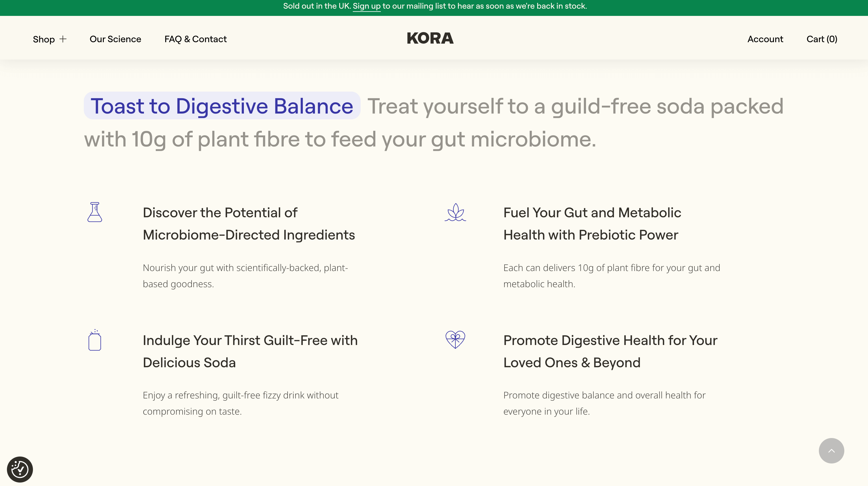The image size is (868, 486).
Task: Open the cookie preferences badge
Action: click(x=20, y=469)
